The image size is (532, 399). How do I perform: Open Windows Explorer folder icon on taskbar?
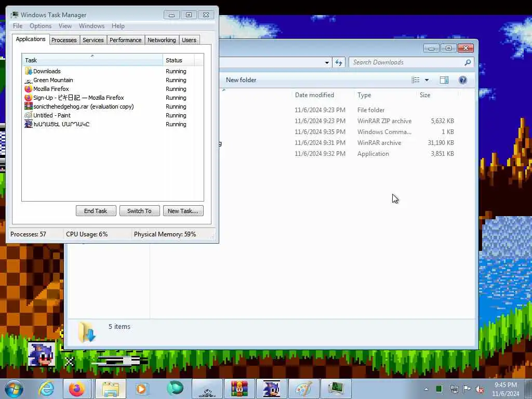click(111, 389)
